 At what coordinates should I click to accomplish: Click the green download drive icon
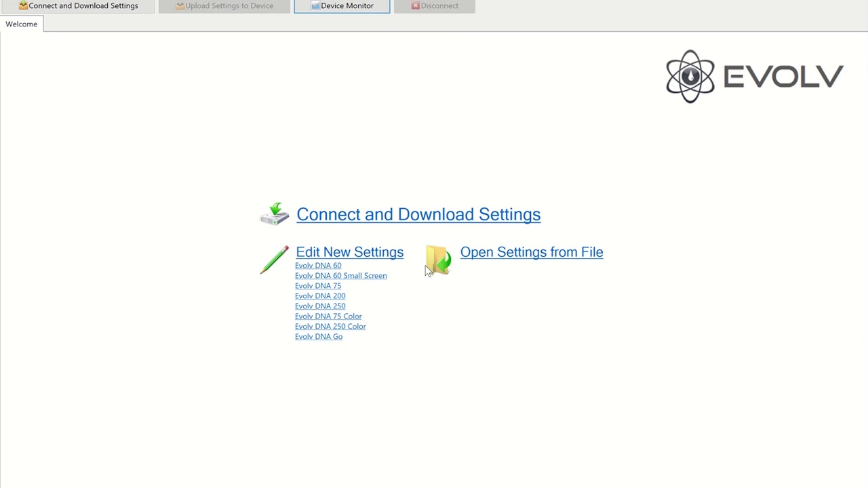pos(275,213)
